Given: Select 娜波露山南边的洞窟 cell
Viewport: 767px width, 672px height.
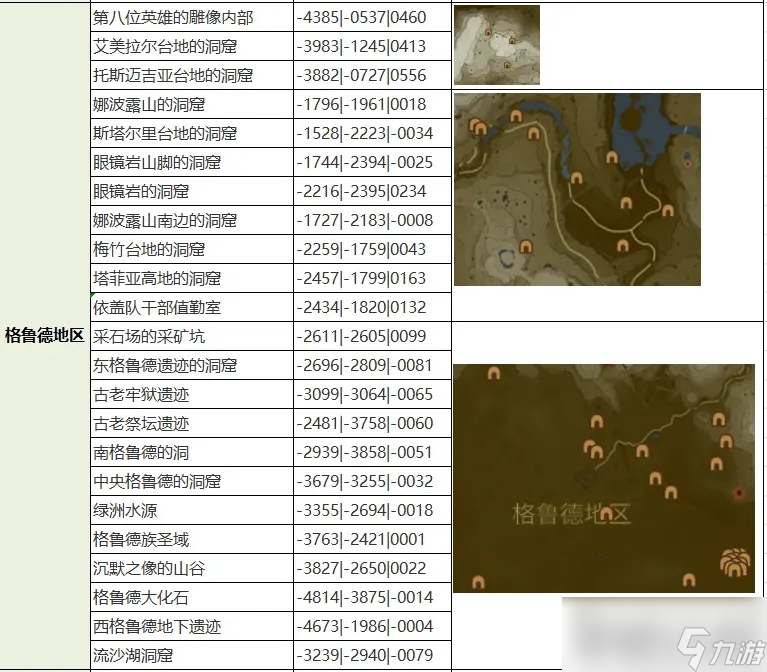Looking at the screenshot, I should pos(192,221).
